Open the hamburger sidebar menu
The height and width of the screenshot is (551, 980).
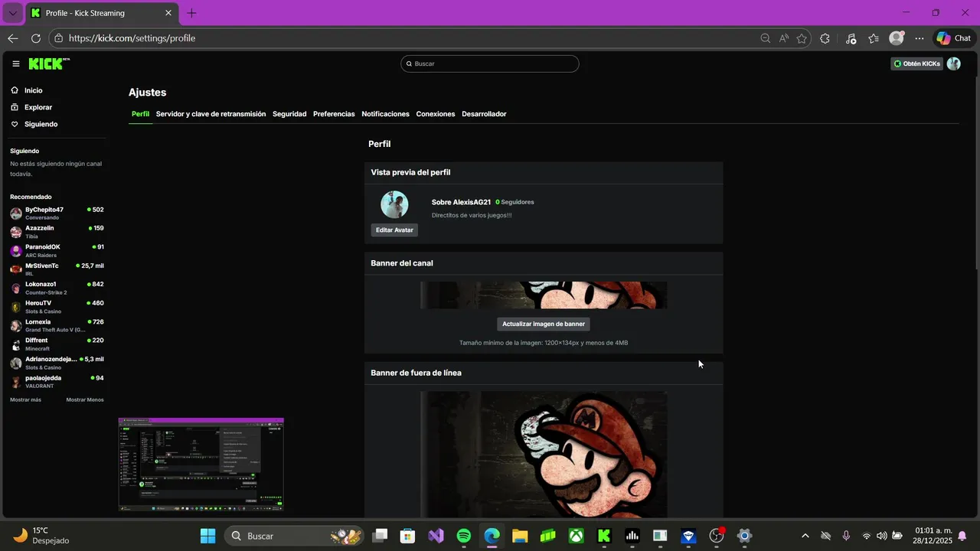pos(15,64)
